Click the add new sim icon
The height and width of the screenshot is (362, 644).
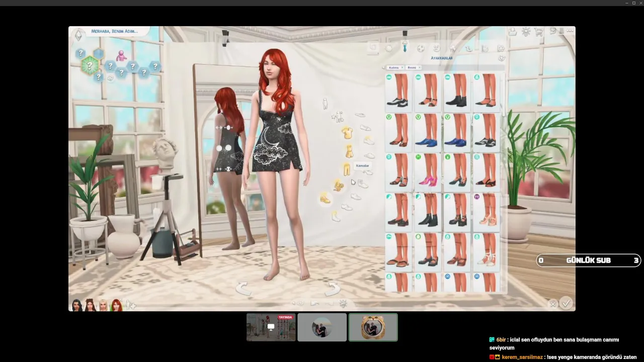point(130,305)
